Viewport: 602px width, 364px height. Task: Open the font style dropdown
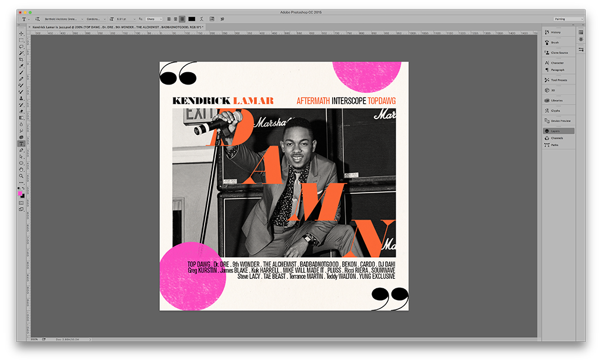pos(95,19)
